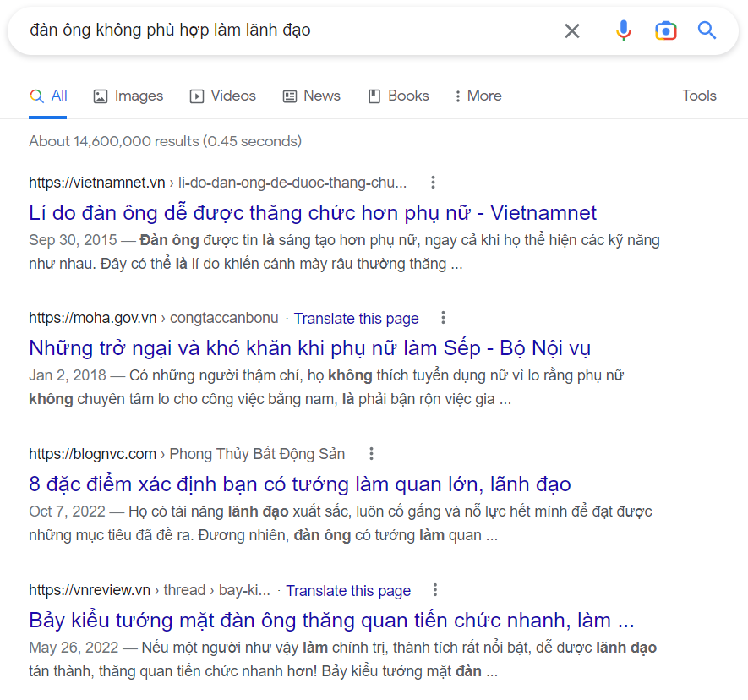Open options menu for the moha.gov.vn result
The image size is (748, 700).
443,318
